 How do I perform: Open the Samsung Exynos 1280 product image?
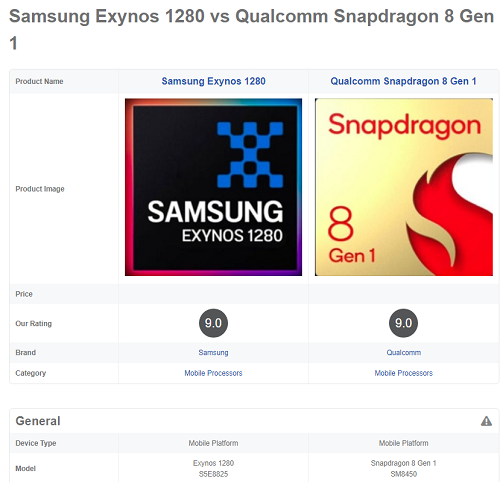click(213, 187)
